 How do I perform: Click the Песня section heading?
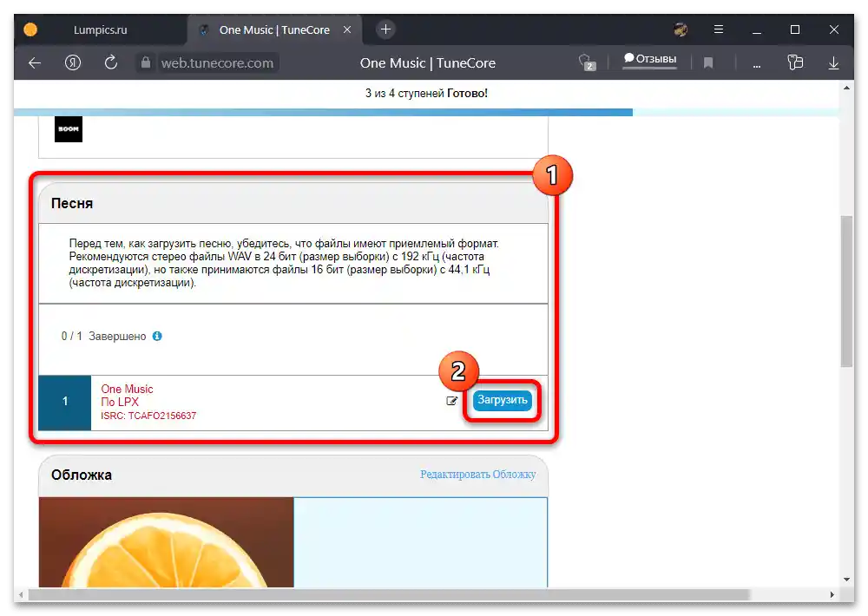coord(72,203)
